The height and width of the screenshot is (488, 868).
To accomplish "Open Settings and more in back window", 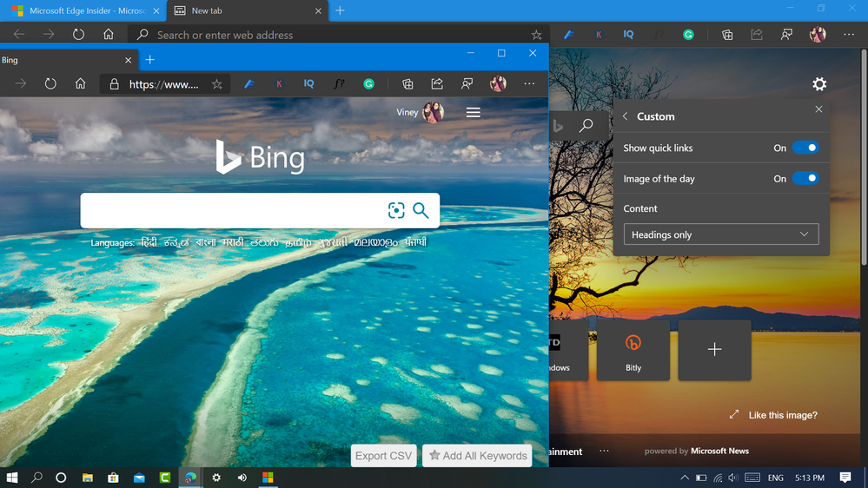I will pos(849,35).
